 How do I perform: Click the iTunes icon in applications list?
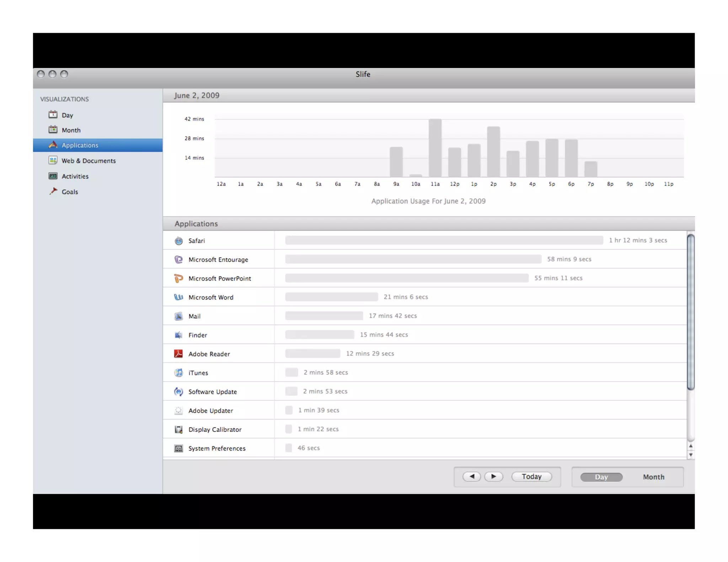pos(178,373)
